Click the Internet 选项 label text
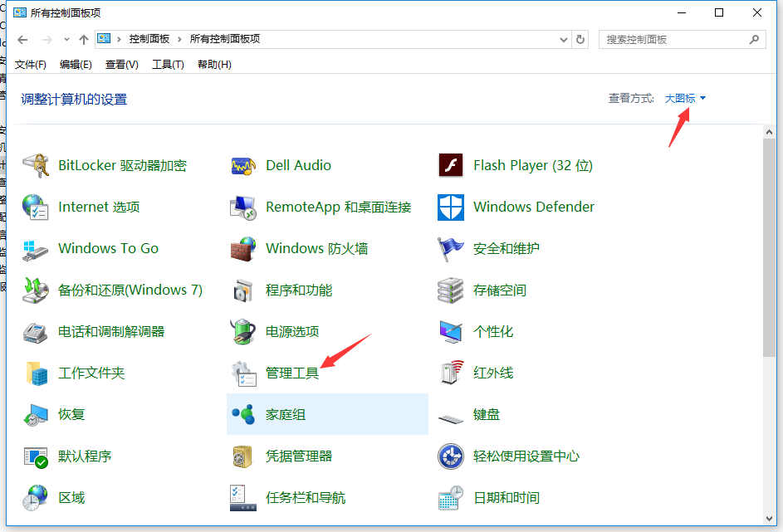Screen dimensions: 783x532 tap(99, 207)
